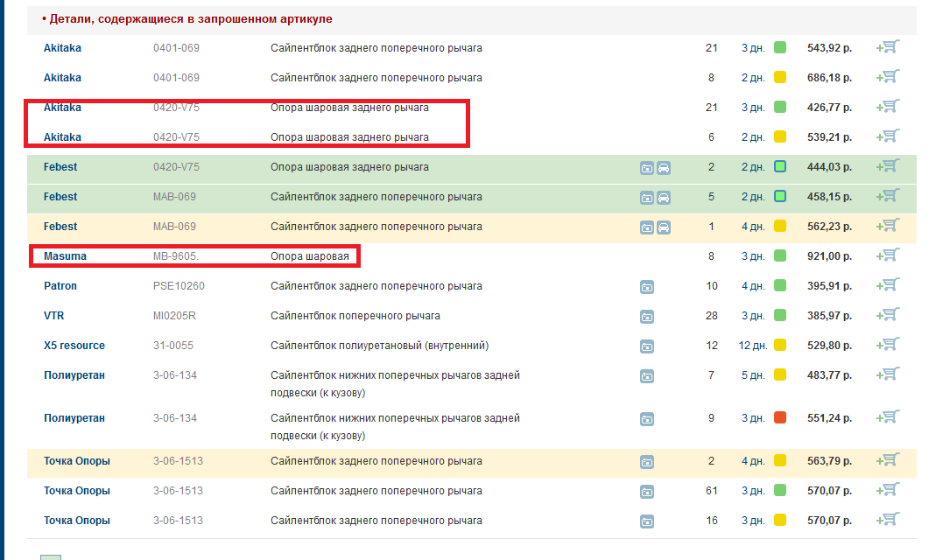This screenshot has width=950, height=560.
Task: Open Akitaka brand link in 543,92 р. row
Action: [x=62, y=48]
